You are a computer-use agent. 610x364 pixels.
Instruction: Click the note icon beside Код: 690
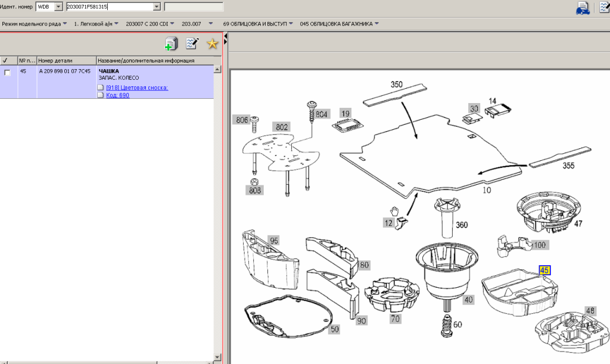click(x=101, y=95)
